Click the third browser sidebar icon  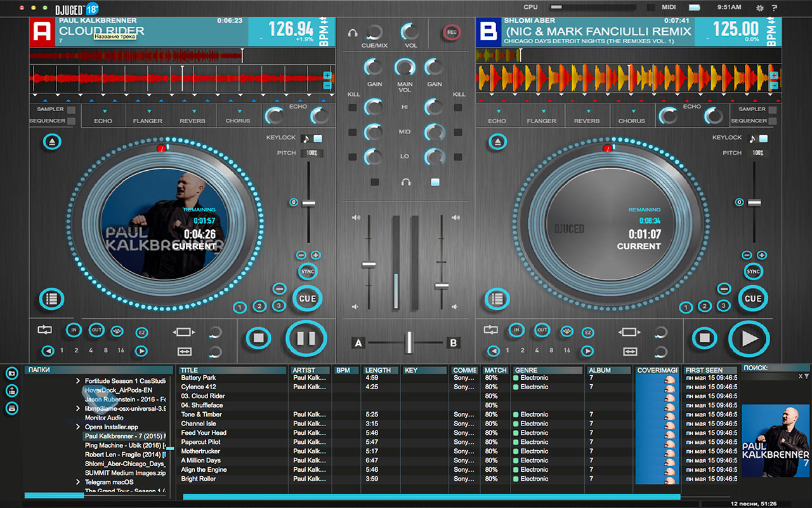coord(11,408)
